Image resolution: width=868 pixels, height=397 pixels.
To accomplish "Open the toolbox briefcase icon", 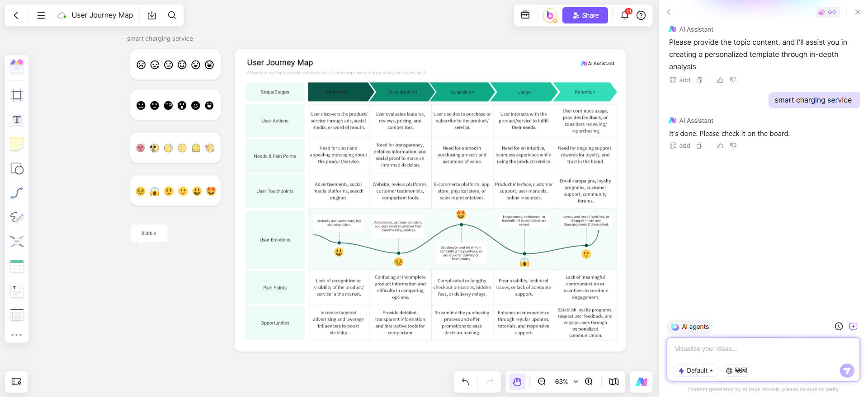I will pos(525,15).
